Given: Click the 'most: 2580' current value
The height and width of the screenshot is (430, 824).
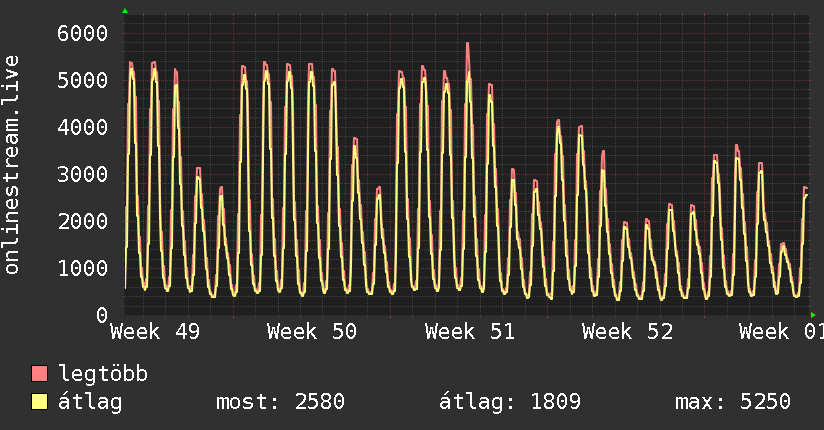Looking at the screenshot, I should [280, 402].
